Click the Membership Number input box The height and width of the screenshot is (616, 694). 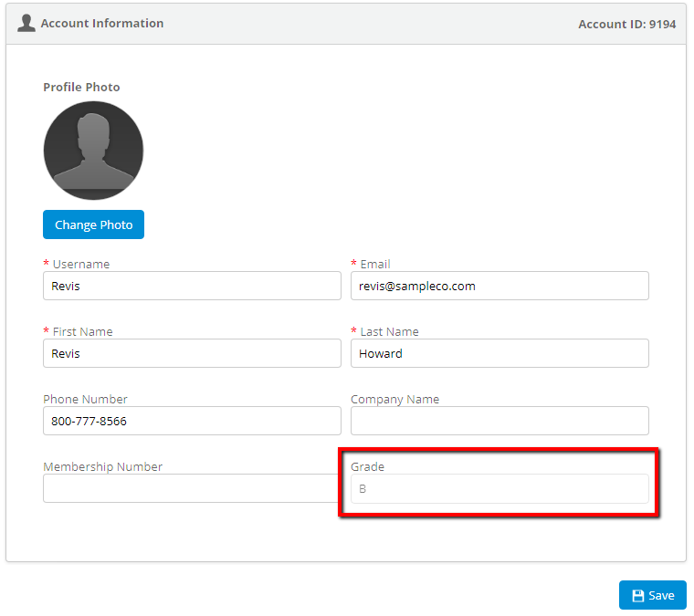click(x=191, y=488)
